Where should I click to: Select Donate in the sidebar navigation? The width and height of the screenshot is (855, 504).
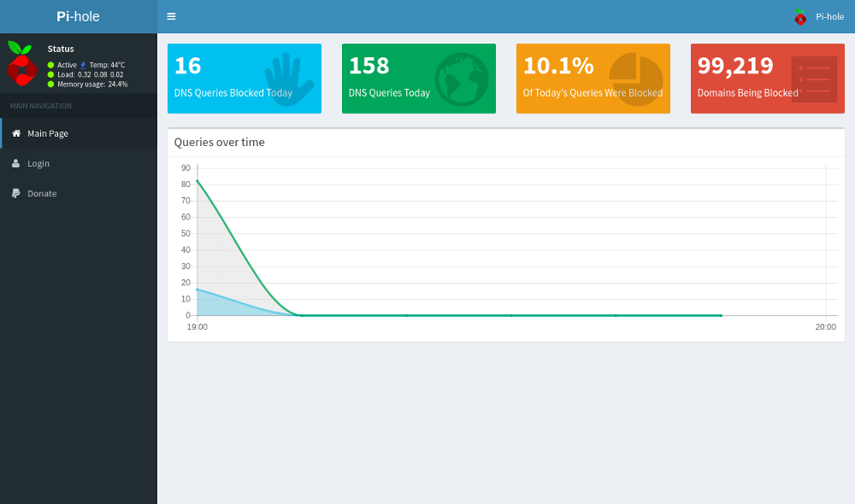click(x=42, y=193)
